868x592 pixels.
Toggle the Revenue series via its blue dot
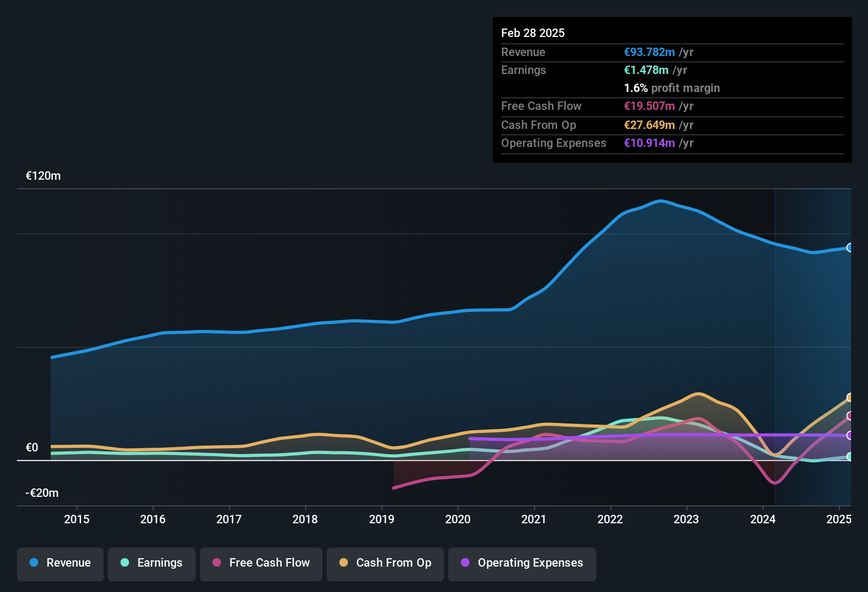coord(33,563)
